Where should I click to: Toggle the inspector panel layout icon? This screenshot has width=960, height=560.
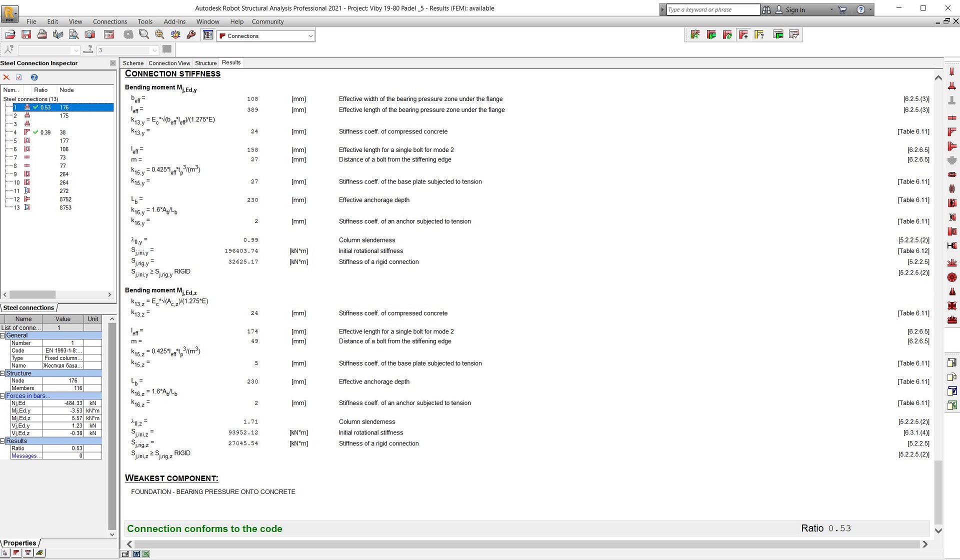pos(208,35)
